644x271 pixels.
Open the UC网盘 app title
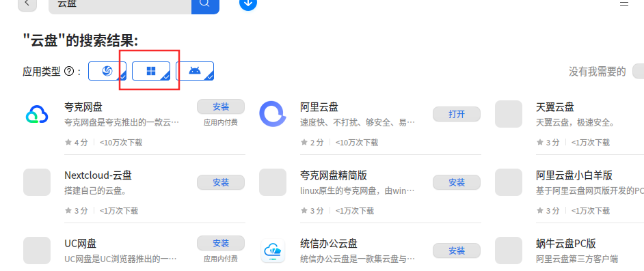[x=81, y=244]
